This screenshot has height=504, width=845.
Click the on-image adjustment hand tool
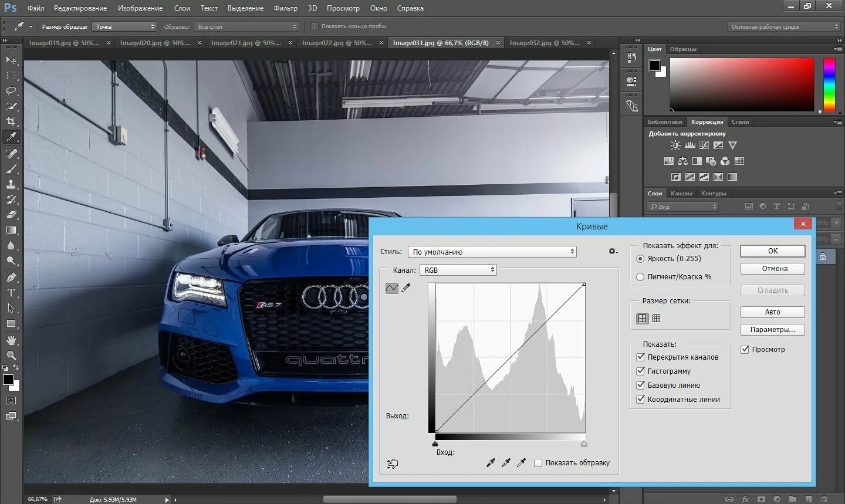[393, 464]
